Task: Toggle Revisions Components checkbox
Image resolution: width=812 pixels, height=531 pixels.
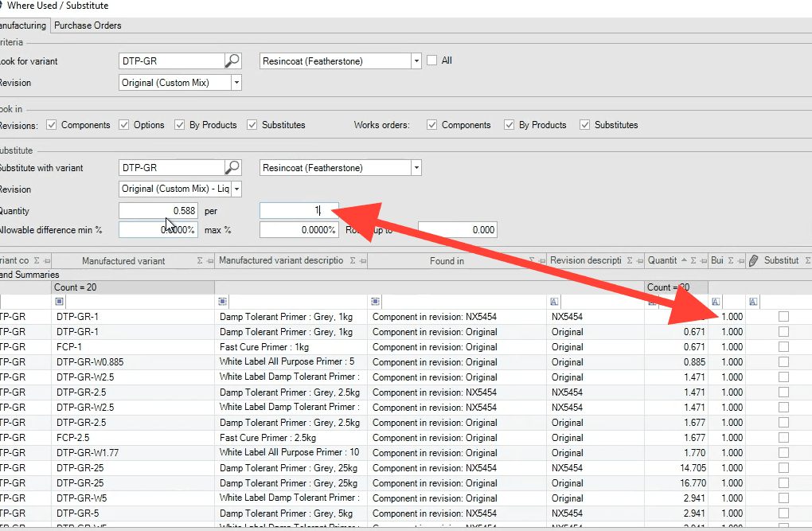Action: click(x=51, y=125)
